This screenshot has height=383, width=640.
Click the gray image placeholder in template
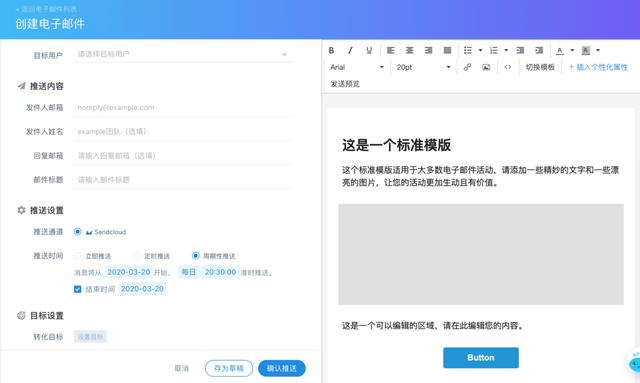point(481,254)
